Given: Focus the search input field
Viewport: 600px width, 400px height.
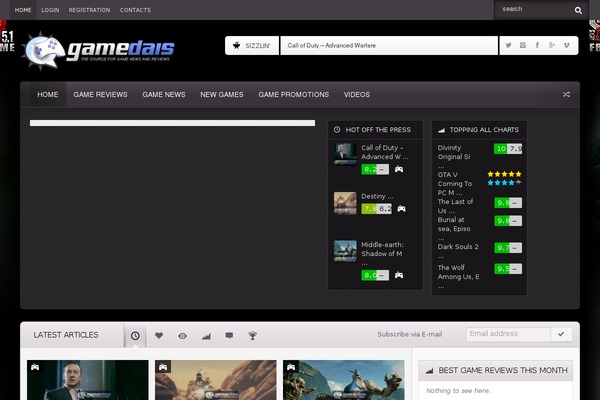Looking at the screenshot, I should [x=534, y=10].
